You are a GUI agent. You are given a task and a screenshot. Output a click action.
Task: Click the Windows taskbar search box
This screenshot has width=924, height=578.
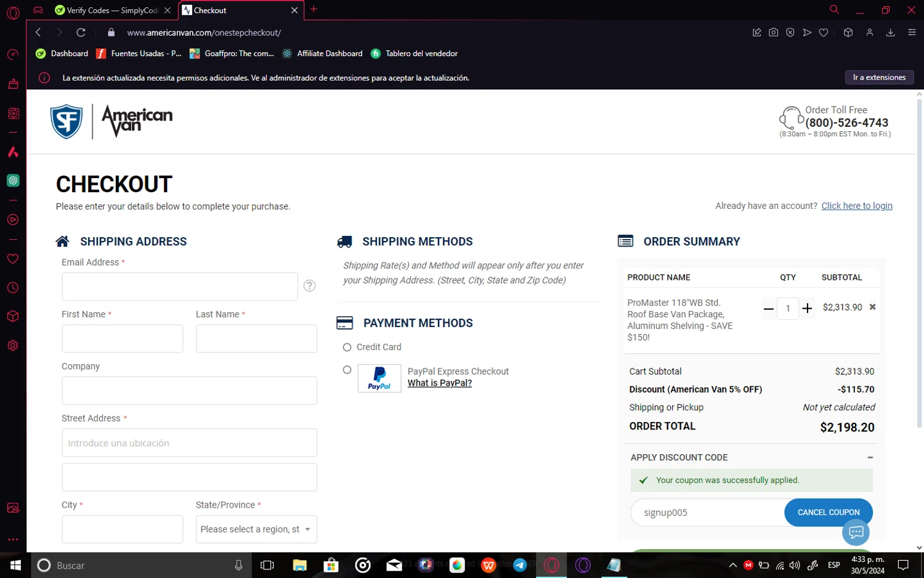coord(142,565)
